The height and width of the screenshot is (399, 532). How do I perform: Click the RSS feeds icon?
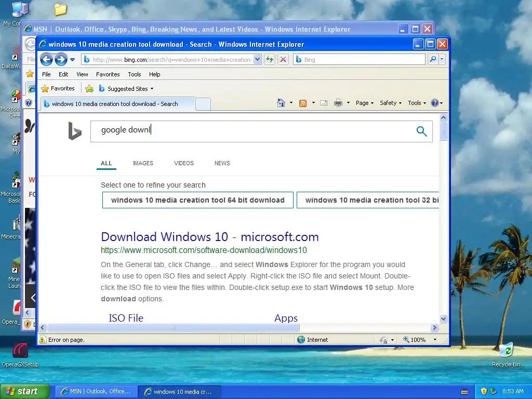pos(303,103)
